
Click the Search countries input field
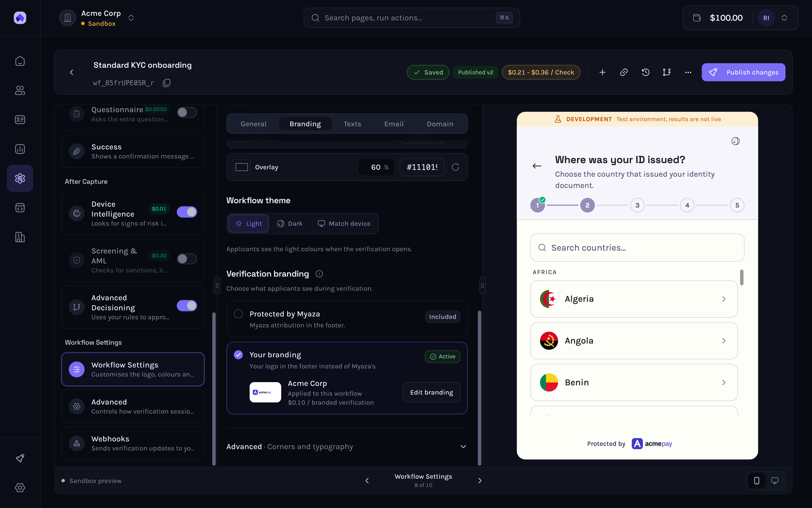pos(637,248)
